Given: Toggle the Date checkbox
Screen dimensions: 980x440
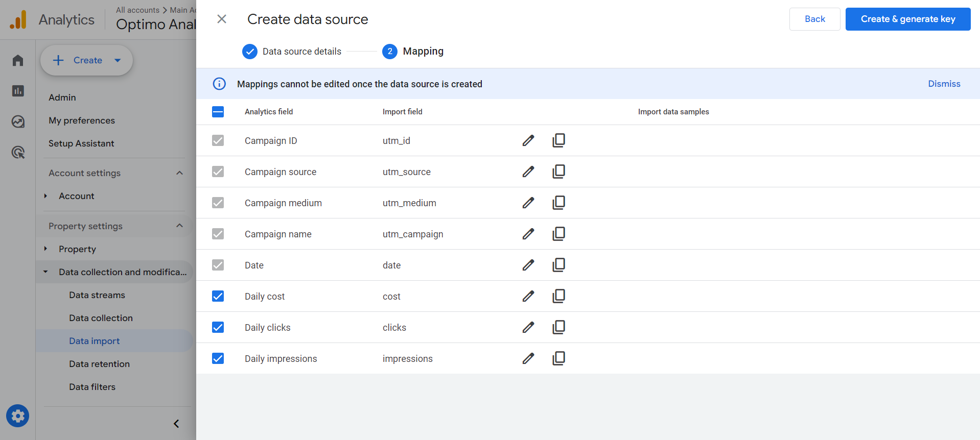Looking at the screenshot, I should (x=218, y=265).
